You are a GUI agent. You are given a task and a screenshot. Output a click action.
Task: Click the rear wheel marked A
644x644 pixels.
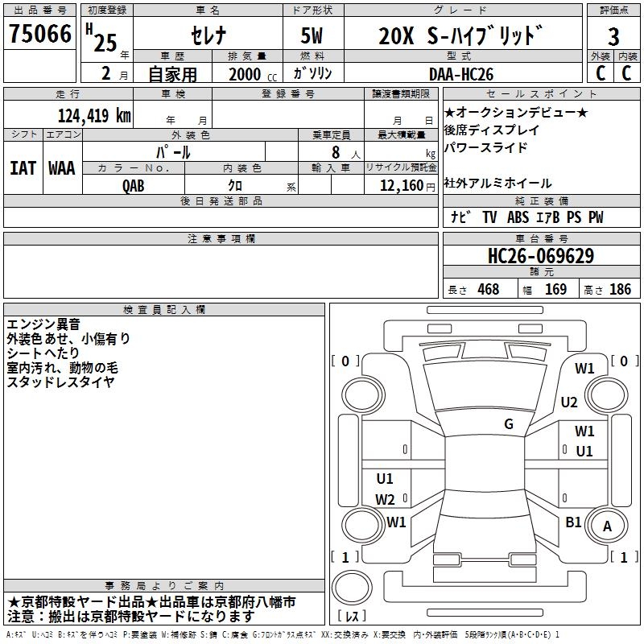607,526
